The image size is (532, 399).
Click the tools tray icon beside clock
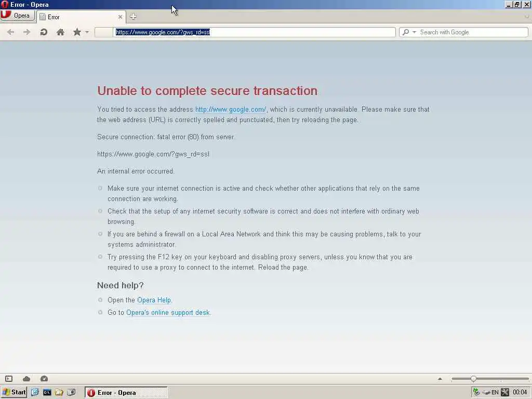point(505,392)
